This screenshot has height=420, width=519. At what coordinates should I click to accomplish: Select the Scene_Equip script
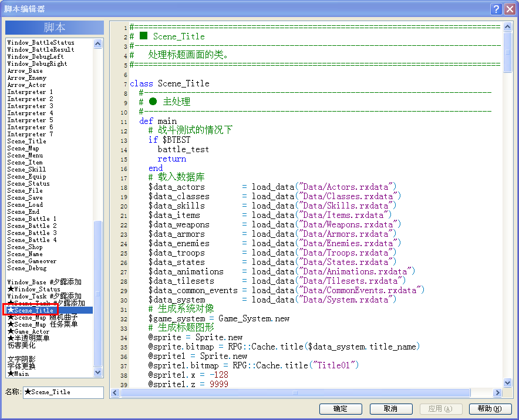pos(27,177)
